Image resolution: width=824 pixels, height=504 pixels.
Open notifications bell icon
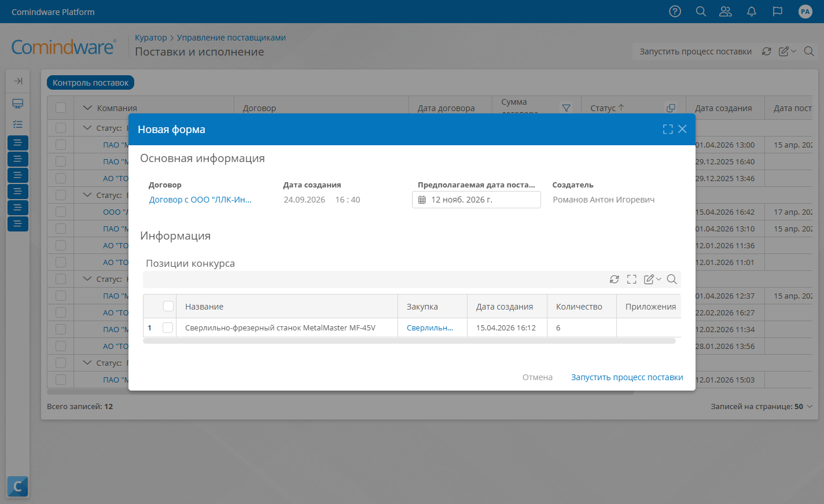click(x=752, y=12)
